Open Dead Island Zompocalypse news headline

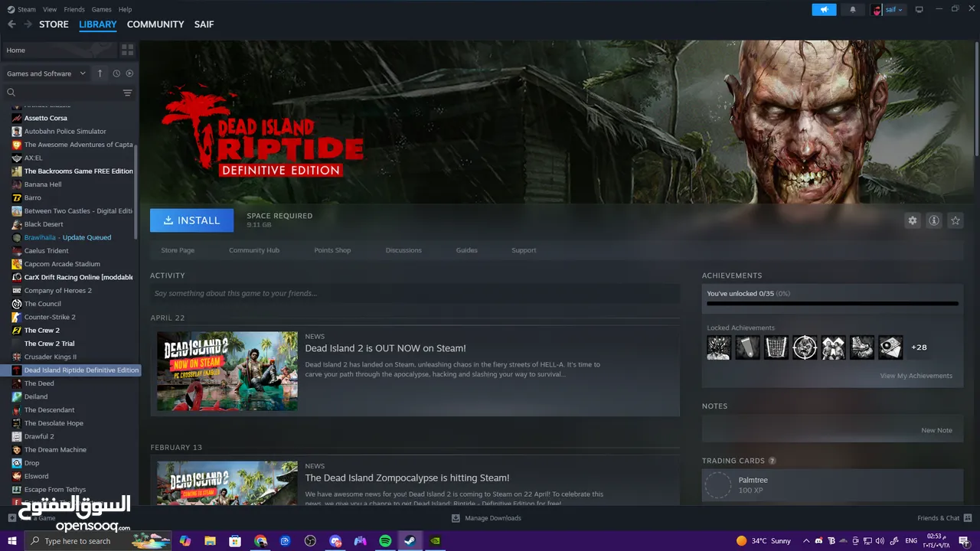(407, 478)
